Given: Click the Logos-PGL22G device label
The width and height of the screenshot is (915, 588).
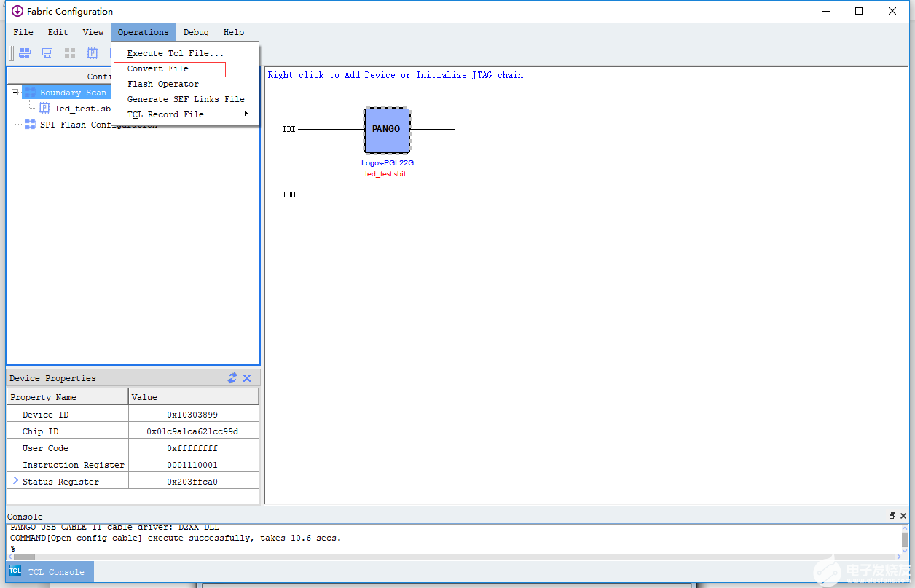Looking at the screenshot, I should pos(388,162).
